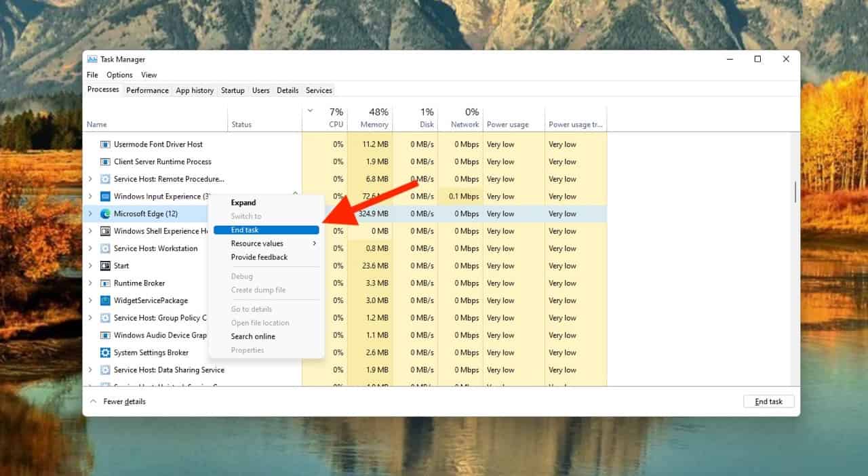Click the Windows Input Experience icon
Viewport: 868px width, 476px height.
tap(105, 197)
